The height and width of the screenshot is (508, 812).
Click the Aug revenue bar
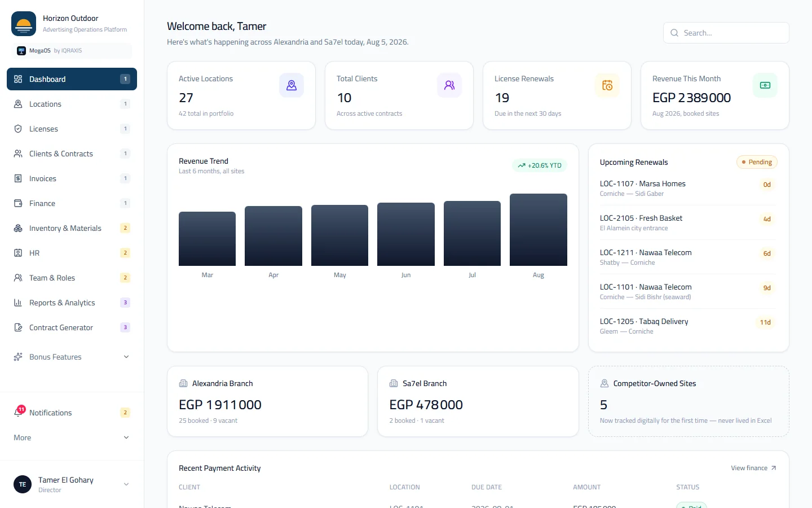click(539, 230)
